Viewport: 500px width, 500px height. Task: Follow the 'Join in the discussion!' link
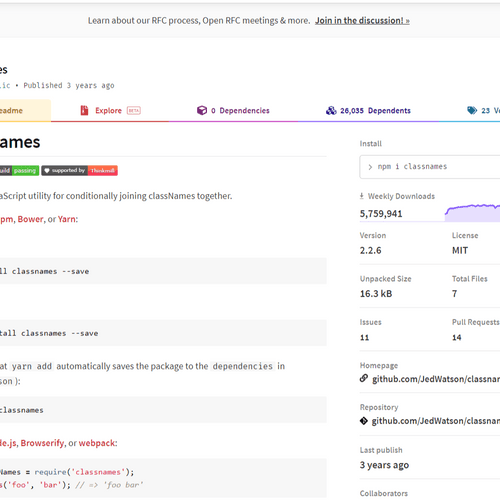362,21
